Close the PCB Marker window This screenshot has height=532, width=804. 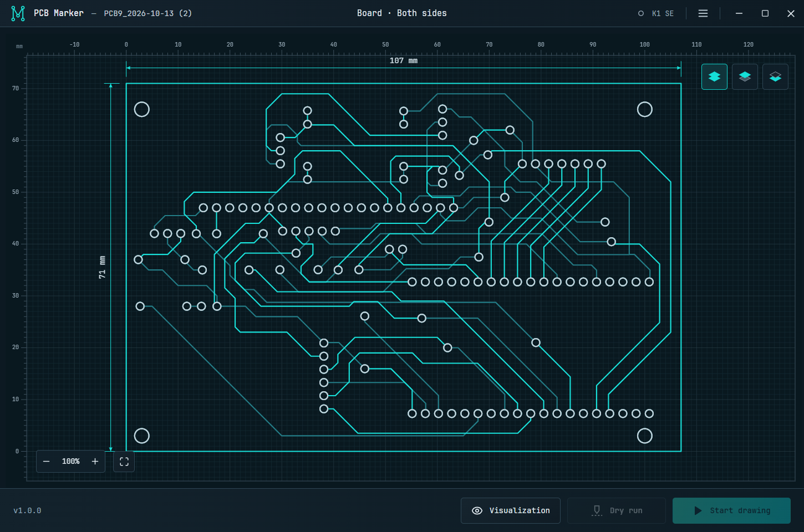[x=791, y=13]
